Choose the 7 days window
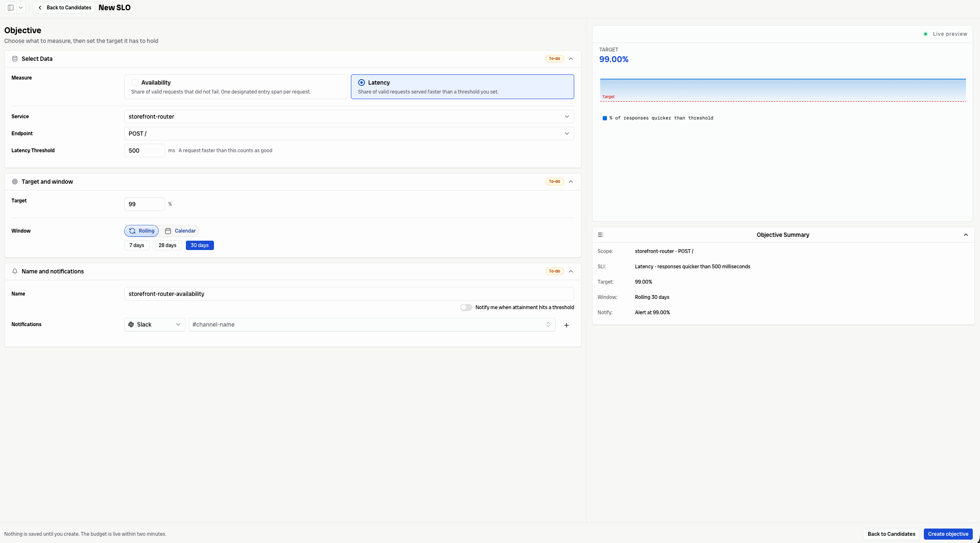This screenshot has height=543, width=980. coord(137,245)
